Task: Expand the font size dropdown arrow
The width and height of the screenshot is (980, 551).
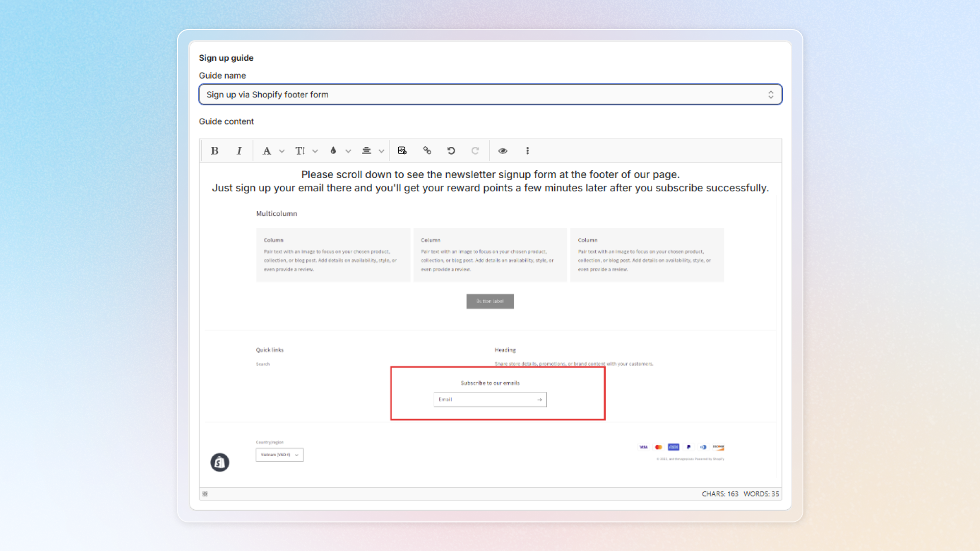Action: pos(315,151)
